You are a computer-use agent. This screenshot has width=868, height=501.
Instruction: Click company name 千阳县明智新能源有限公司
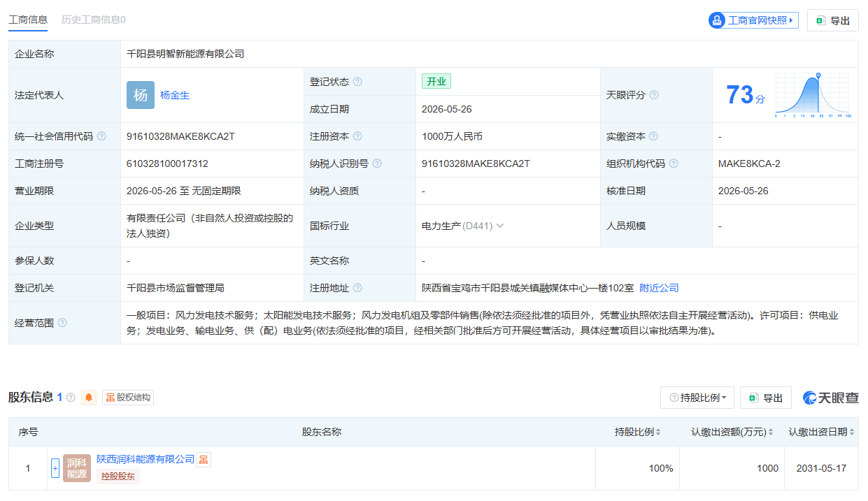[x=185, y=54]
